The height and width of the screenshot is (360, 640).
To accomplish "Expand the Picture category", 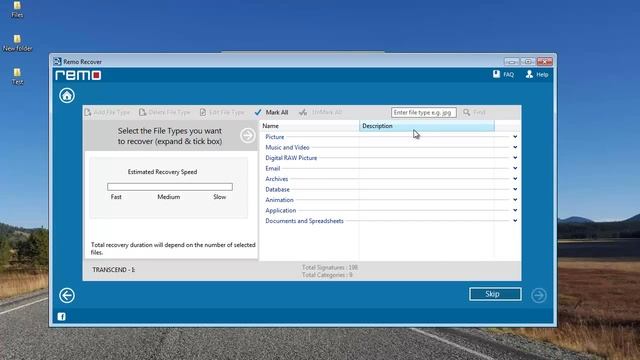I will click(x=515, y=137).
